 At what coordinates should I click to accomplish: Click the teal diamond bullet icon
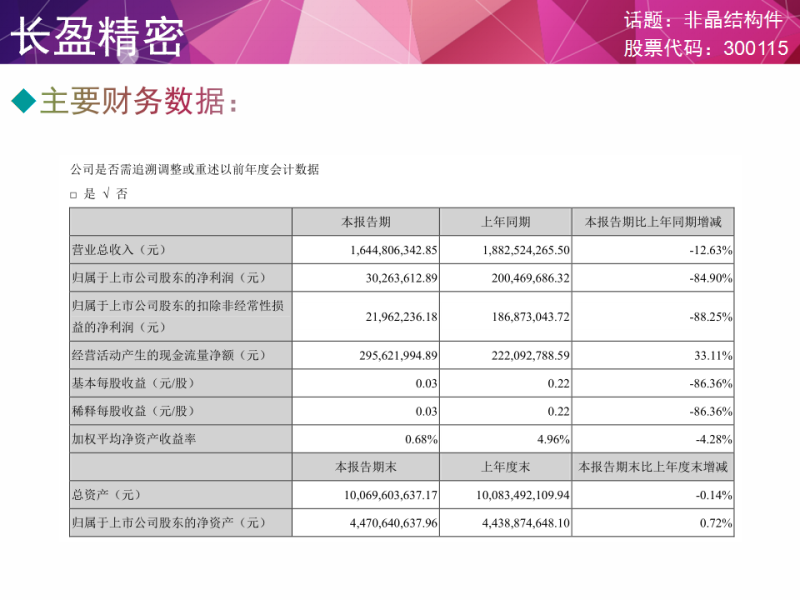click(23, 100)
